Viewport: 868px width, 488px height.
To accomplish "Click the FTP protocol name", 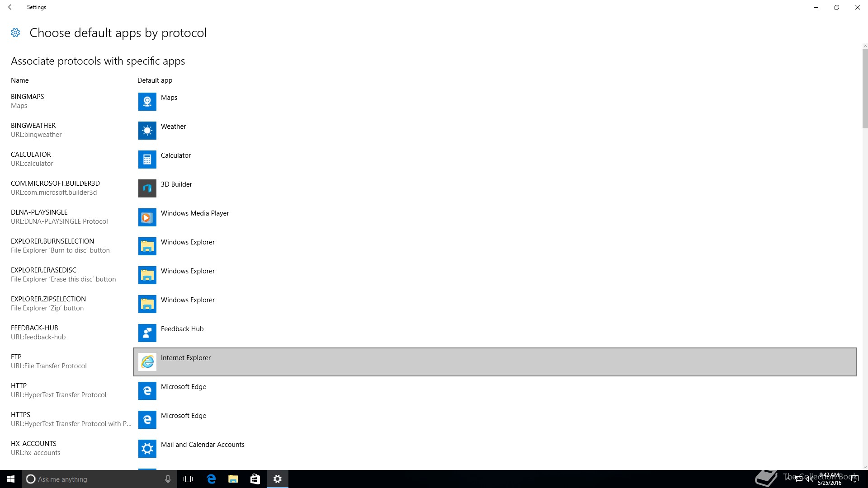I will tap(16, 357).
